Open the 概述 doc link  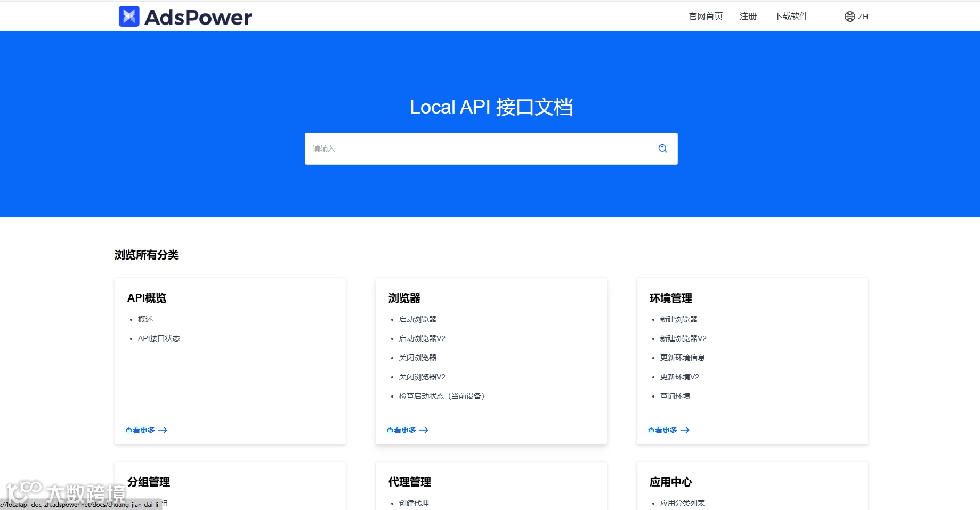point(145,319)
